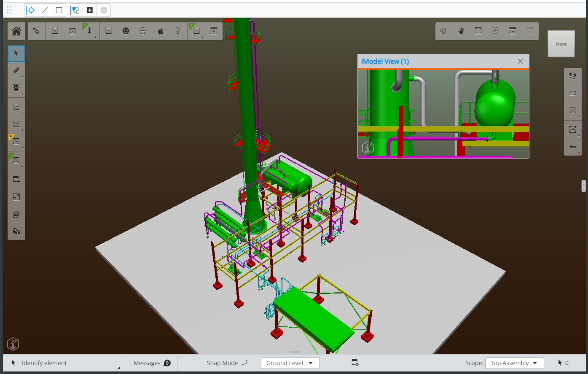Click the green-flagged placeholder tool in left toolbar
The height and width of the screenshot is (374, 588).
(x=16, y=160)
